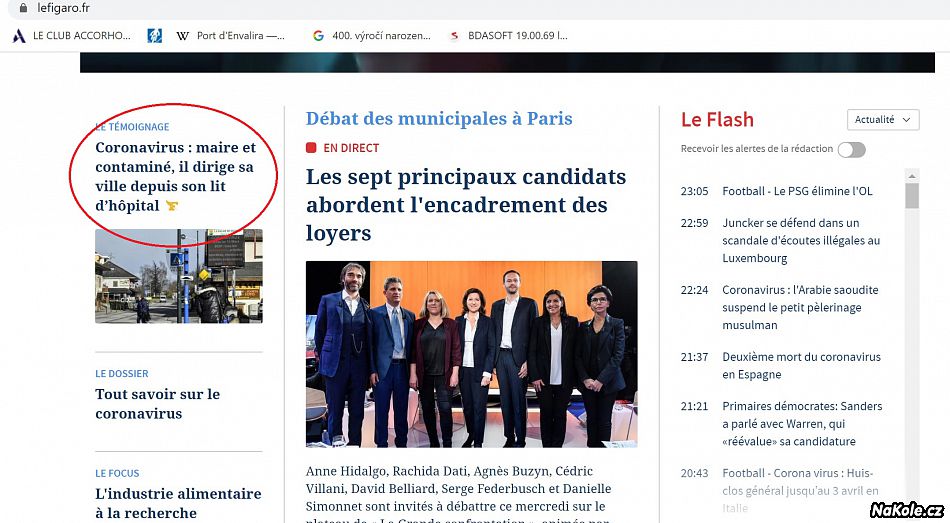Open l'Arabie saoudite suspend pèlerinage item

(800, 307)
